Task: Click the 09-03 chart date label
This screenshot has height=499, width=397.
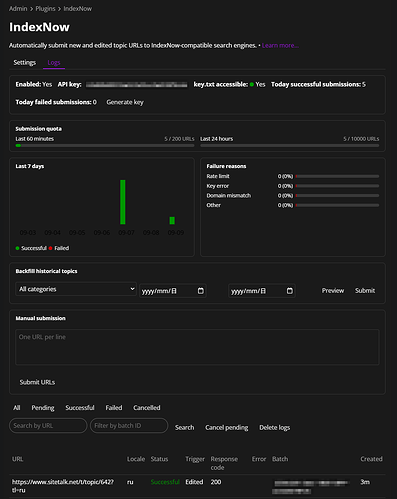Action: pos(28,233)
